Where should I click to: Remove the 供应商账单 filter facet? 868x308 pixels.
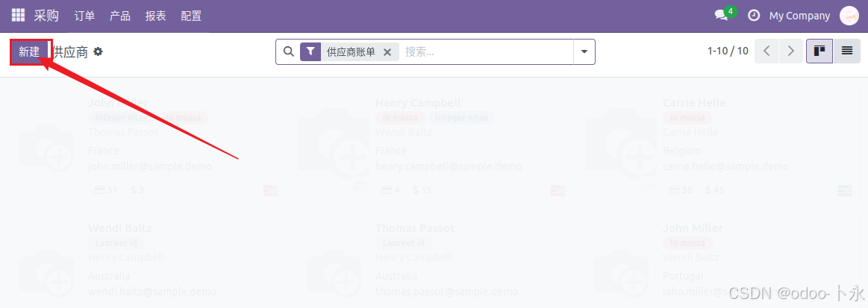click(x=387, y=52)
